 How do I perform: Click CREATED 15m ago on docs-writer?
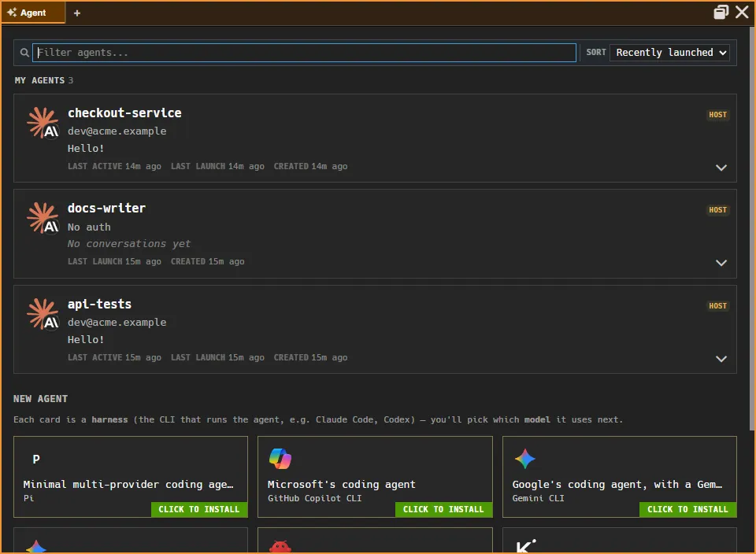point(207,261)
